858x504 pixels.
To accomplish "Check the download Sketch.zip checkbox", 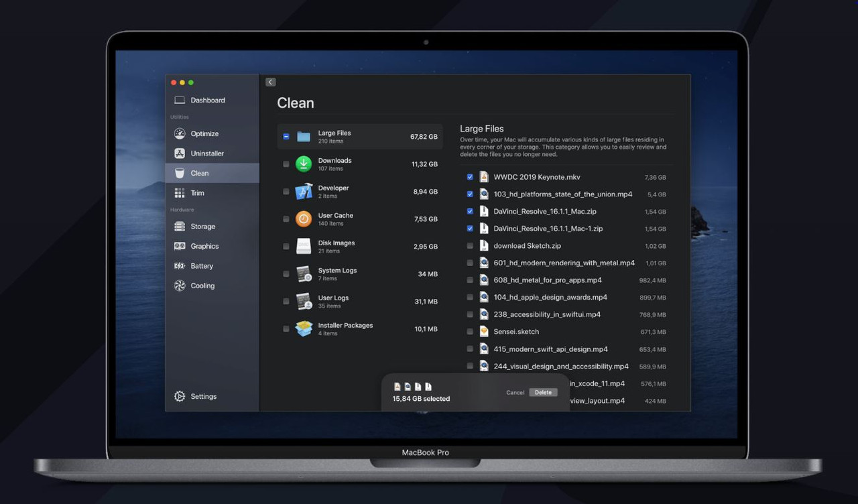I will click(x=470, y=246).
